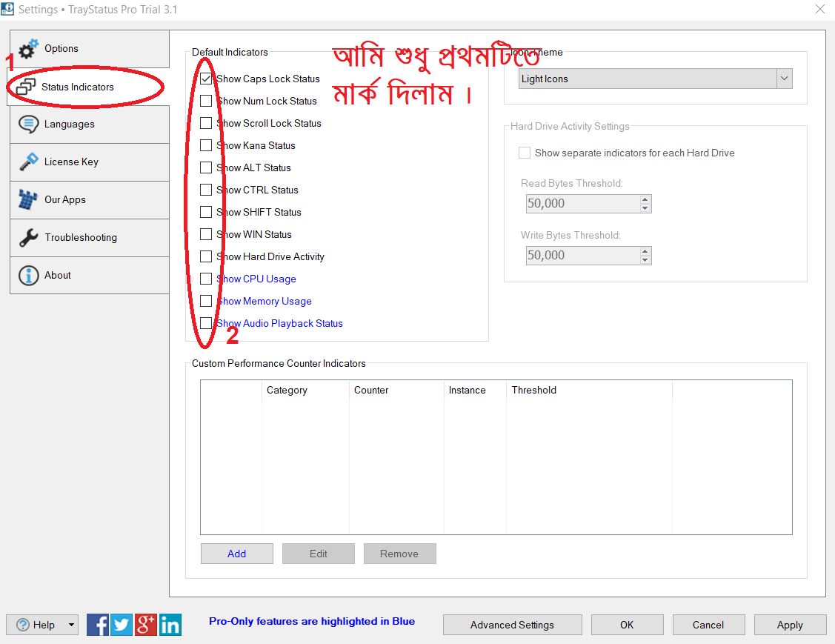The height and width of the screenshot is (644, 835).
Task: Check Show separate indicators for each Hard Drive
Action: (525, 153)
